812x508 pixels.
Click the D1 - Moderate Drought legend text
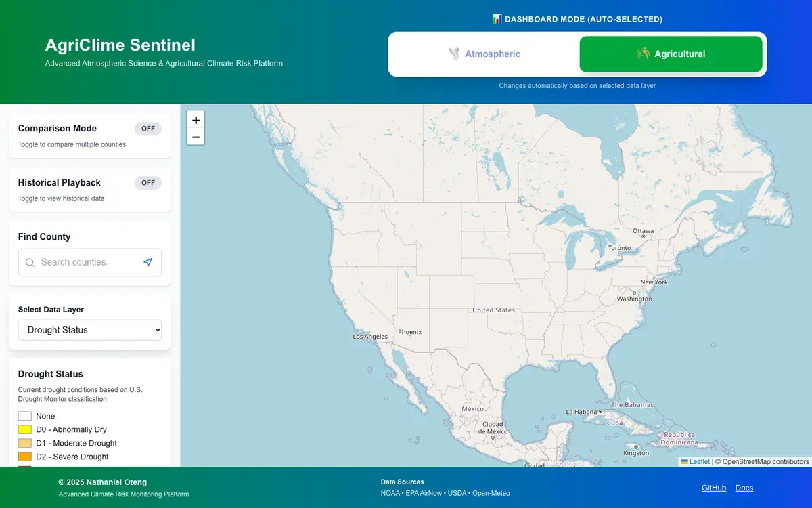point(76,443)
